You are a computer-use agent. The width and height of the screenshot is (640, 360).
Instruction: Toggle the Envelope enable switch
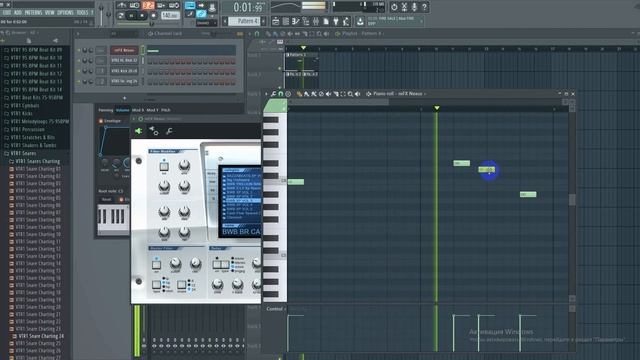[x=100, y=121]
